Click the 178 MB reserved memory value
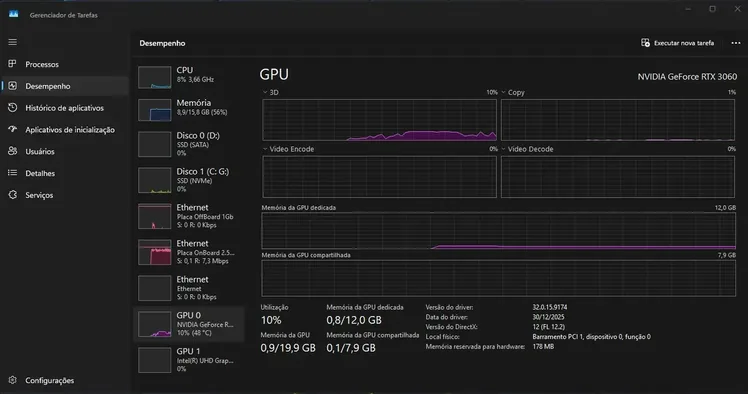The height and width of the screenshot is (394, 748). 543,347
